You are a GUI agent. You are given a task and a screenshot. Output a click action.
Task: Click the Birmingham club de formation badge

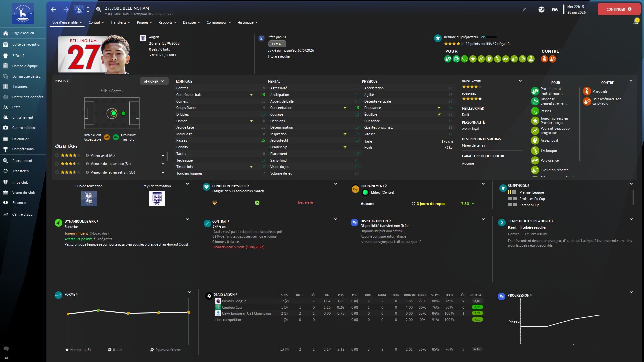pyautogui.click(x=89, y=199)
